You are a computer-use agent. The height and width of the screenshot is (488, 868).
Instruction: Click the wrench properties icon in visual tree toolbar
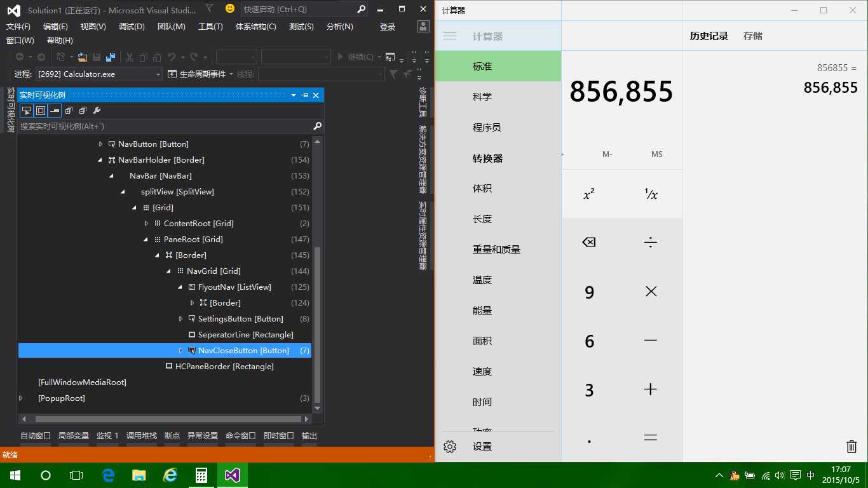point(97,111)
